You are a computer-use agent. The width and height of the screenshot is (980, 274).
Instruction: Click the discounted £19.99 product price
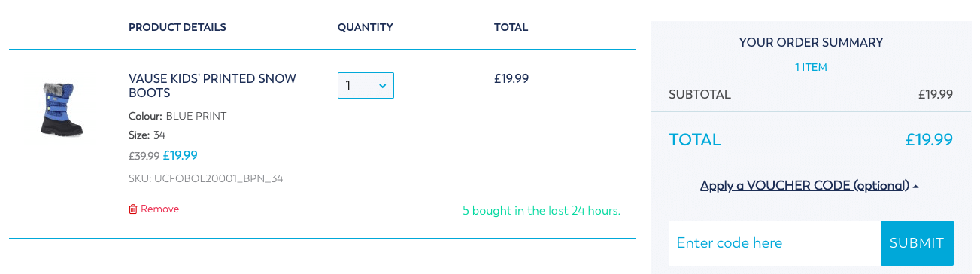tap(181, 156)
